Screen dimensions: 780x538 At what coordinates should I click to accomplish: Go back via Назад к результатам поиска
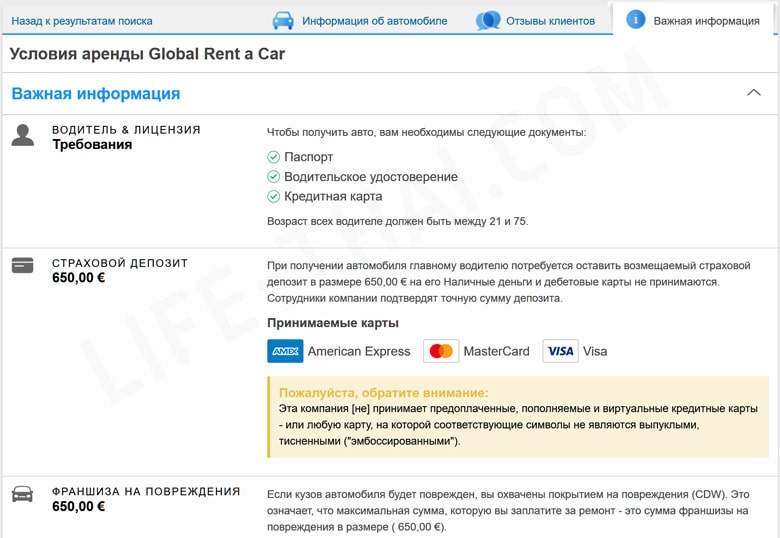pos(82,20)
